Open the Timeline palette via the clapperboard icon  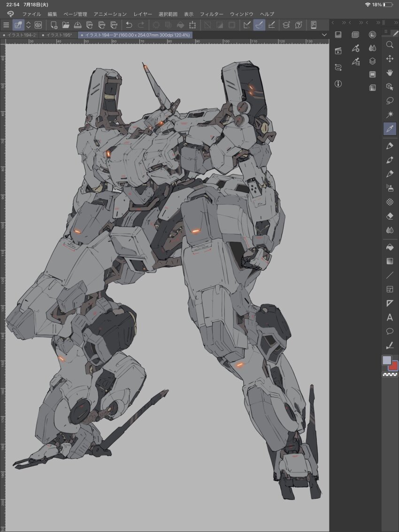338,50
